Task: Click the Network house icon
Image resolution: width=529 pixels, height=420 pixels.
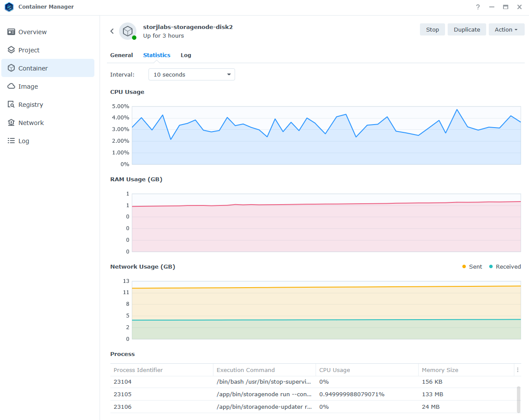Action: pos(11,123)
